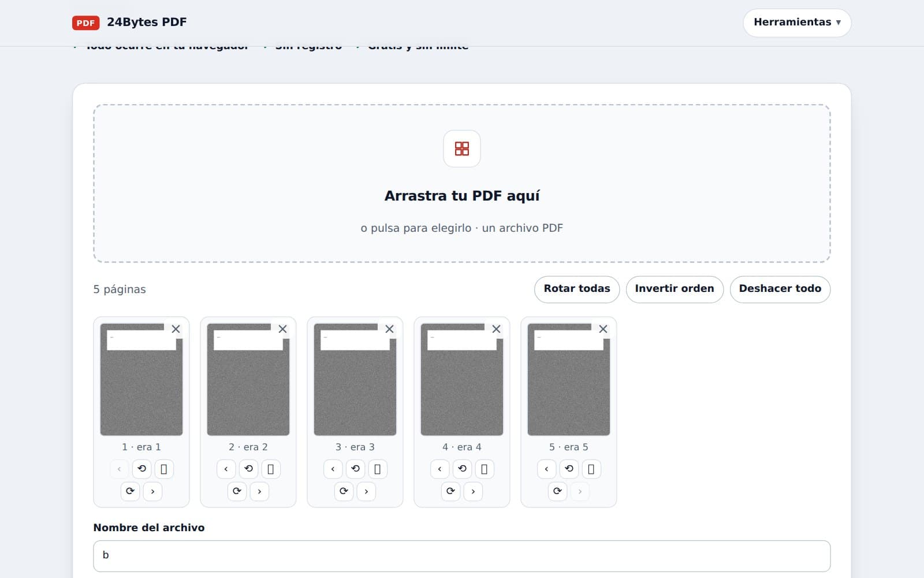The image size is (924, 578).
Task: Move page 2 to the right
Action: click(x=259, y=491)
